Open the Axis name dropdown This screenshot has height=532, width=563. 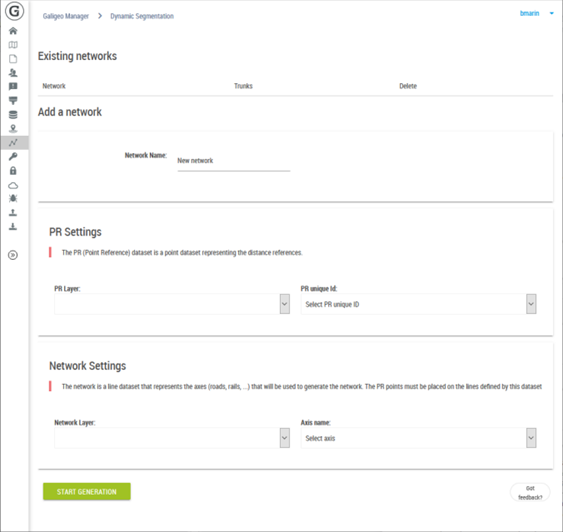(x=419, y=438)
